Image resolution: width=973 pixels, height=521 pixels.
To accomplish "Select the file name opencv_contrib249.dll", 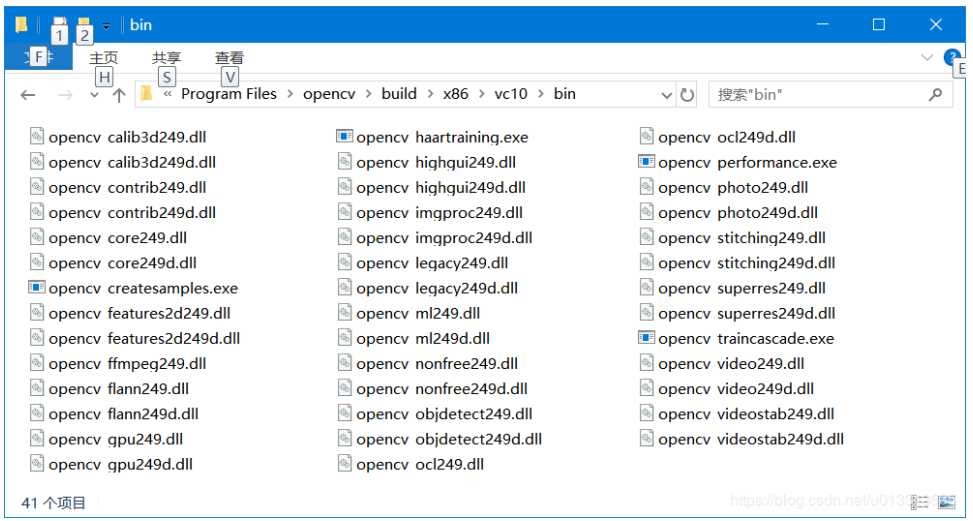I will tap(127, 187).
